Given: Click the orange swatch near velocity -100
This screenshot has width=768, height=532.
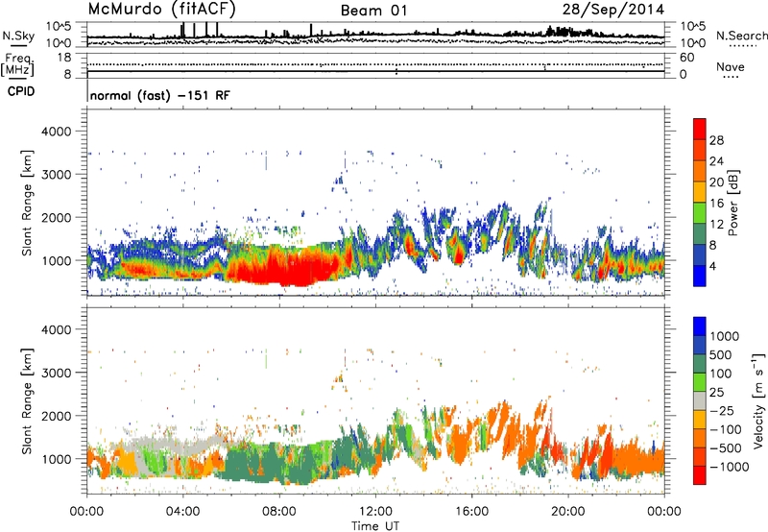Looking at the screenshot, I should pos(700,438).
